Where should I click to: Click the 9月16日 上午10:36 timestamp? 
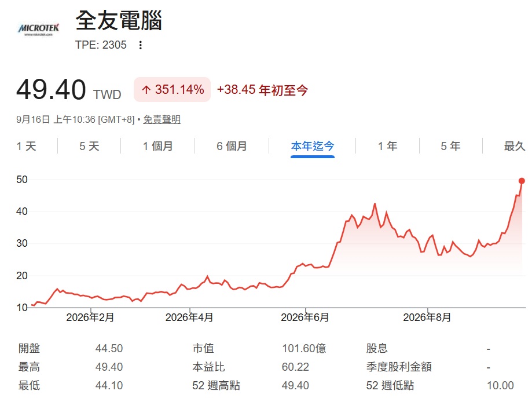tap(75, 119)
